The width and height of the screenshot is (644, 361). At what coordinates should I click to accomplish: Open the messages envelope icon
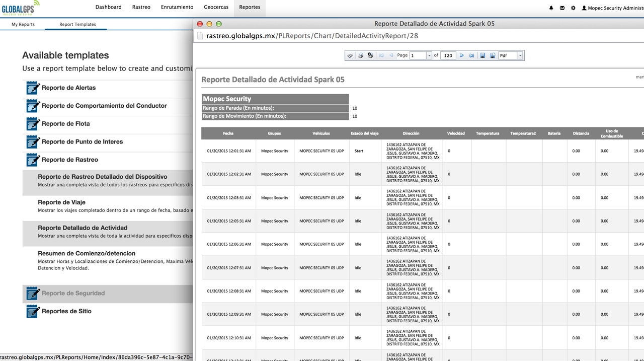click(562, 8)
